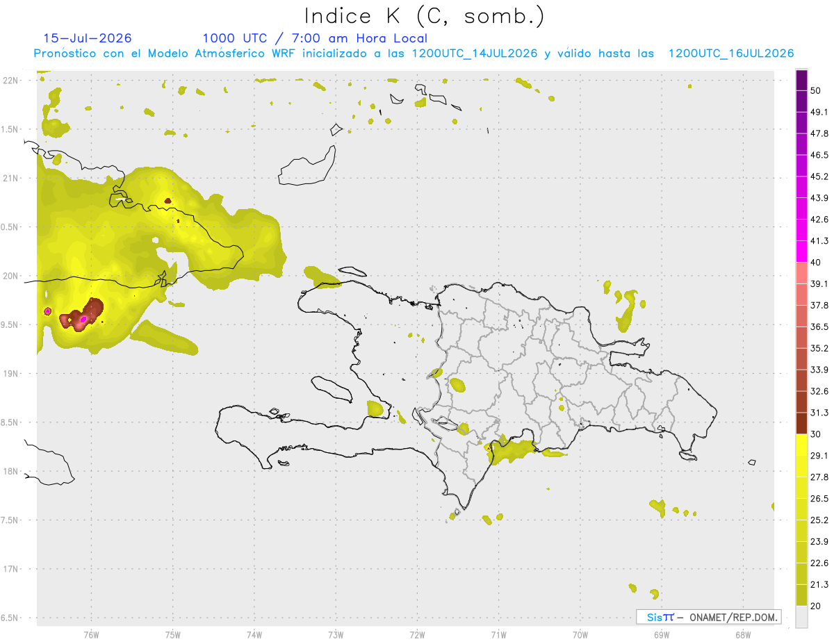The width and height of the screenshot is (834, 644).
Task: Click the longitude label "76W"
Action: pyautogui.click(x=91, y=634)
